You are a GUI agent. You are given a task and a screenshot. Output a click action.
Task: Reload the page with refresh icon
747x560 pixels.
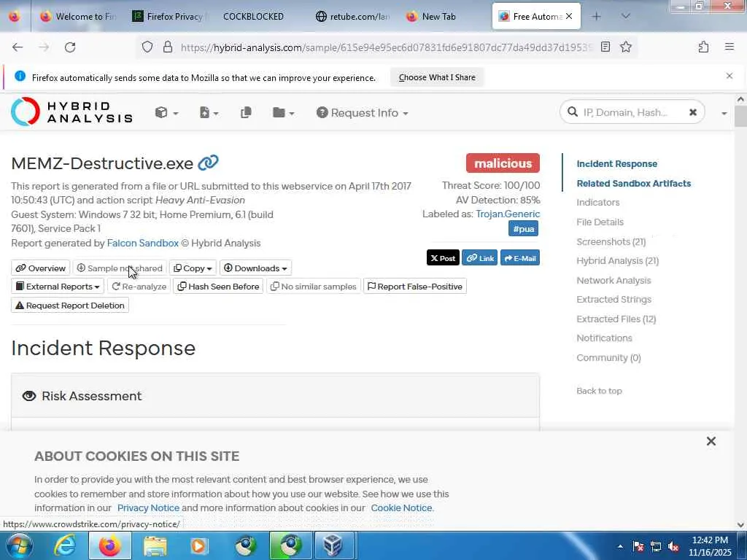[70, 47]
